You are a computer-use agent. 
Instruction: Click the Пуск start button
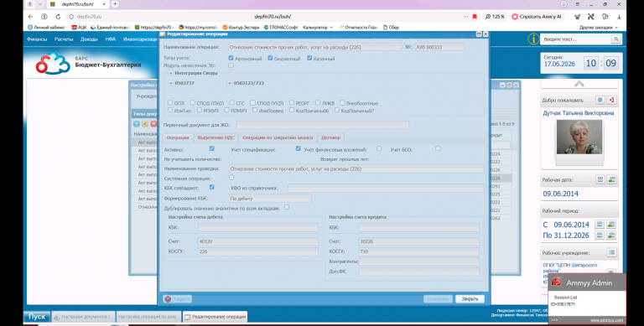[37, 317]
